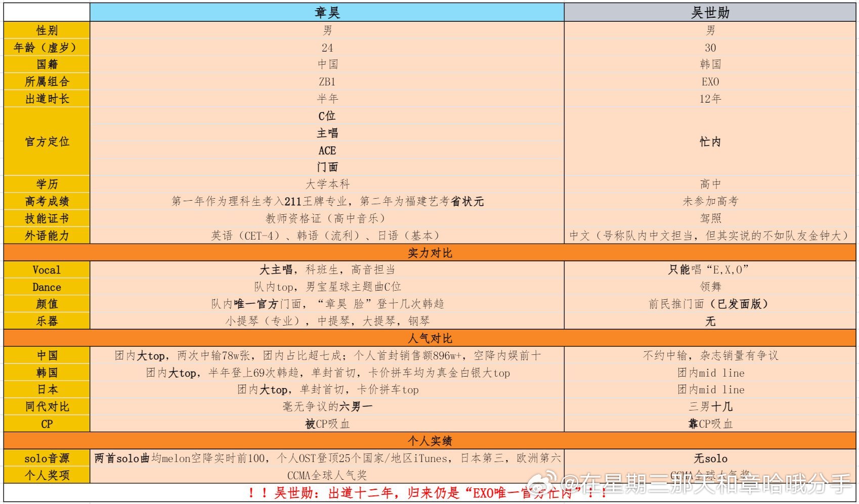
Task: Select the cell 高中
Action: pos(710,184)
